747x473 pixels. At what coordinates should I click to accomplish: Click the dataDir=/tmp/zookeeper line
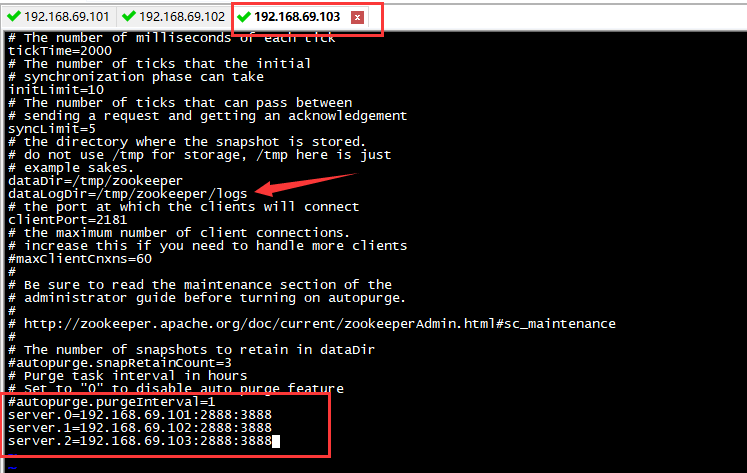click(x=95, y=181)
